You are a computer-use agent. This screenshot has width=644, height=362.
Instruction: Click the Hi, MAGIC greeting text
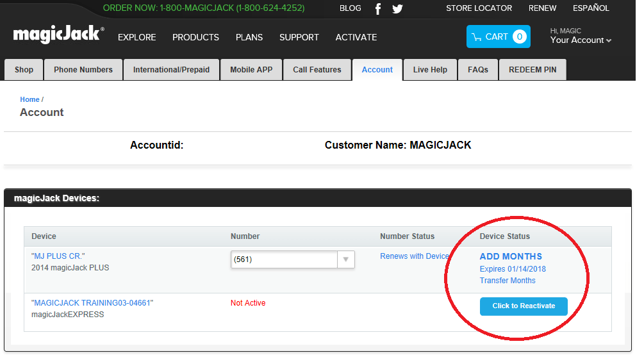tap(566, 31)
